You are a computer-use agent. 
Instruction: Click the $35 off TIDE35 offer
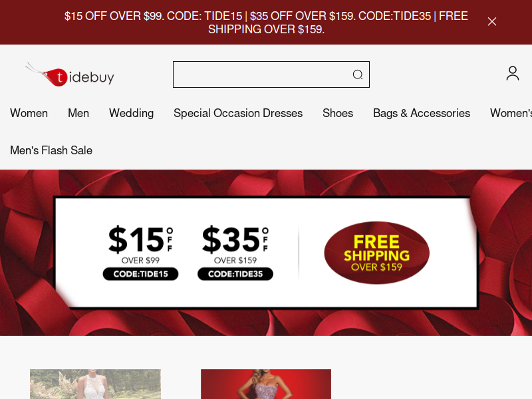[235, 253]
